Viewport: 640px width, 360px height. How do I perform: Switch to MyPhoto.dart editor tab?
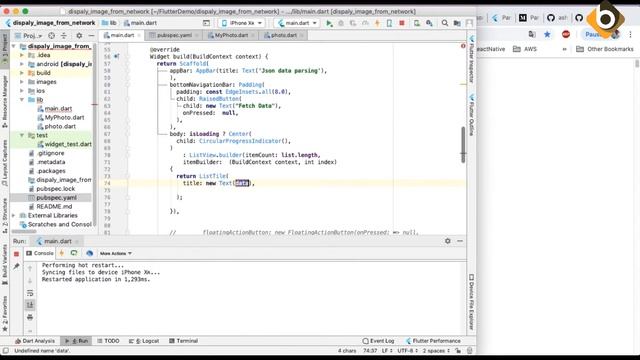[231, 36]
